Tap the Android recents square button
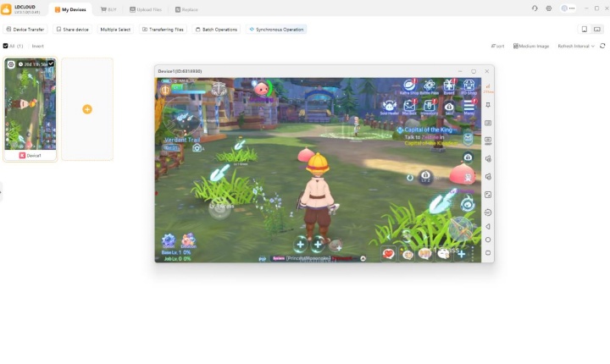This screenshot has height=364, width=610. click(x=488, y=253)
